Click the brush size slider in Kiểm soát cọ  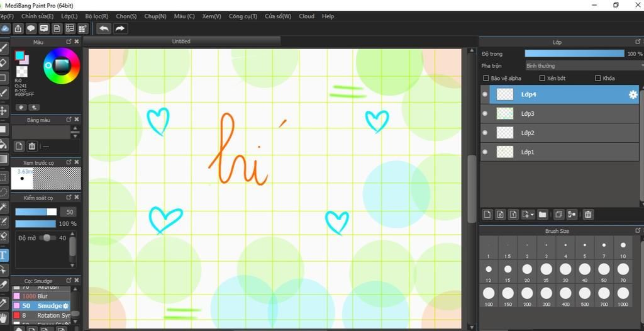click(x=36, y=212)
